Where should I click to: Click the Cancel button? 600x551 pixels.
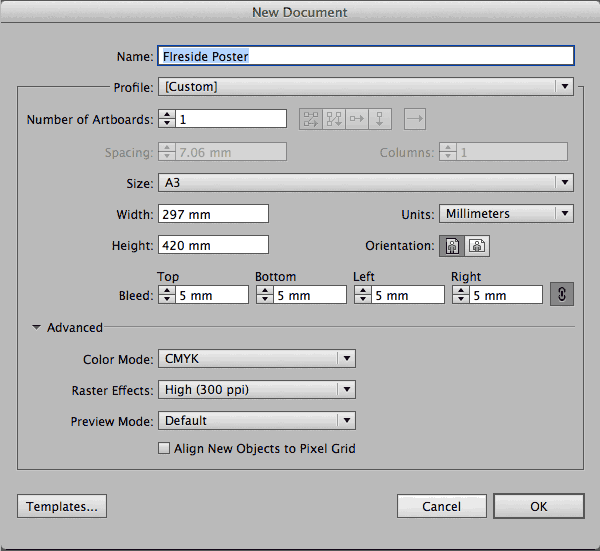pos(442,506)
